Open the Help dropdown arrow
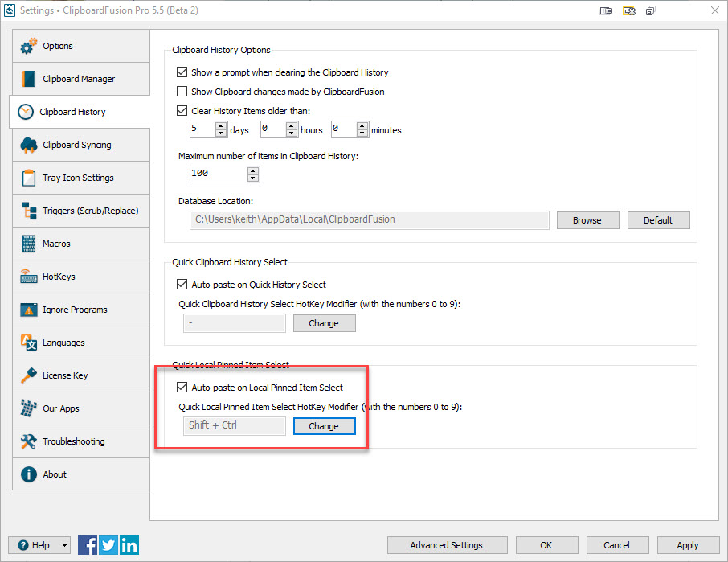This screenshot has width=728, height=562. [x=63, y=545]
